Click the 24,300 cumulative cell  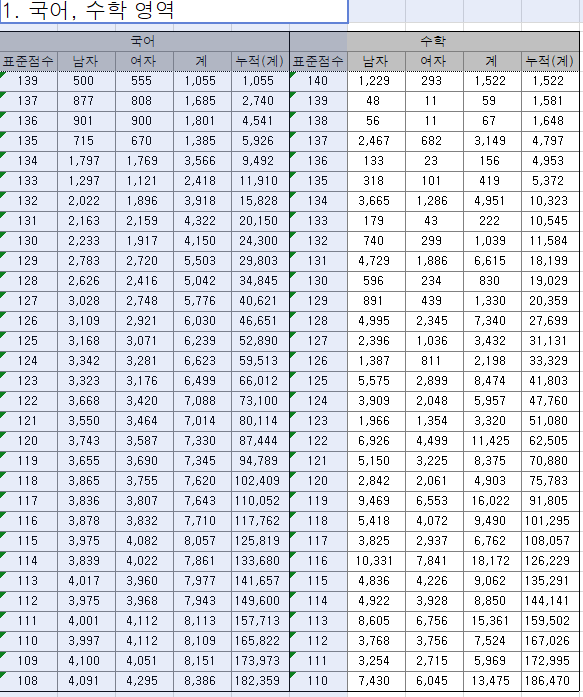tap(260, 241)
